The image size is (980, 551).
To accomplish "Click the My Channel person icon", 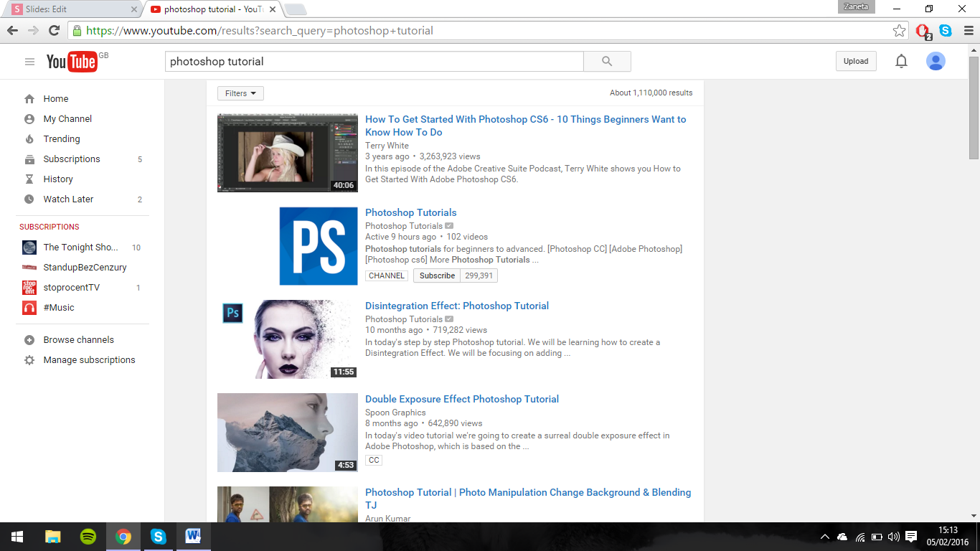I will (29, 119).
